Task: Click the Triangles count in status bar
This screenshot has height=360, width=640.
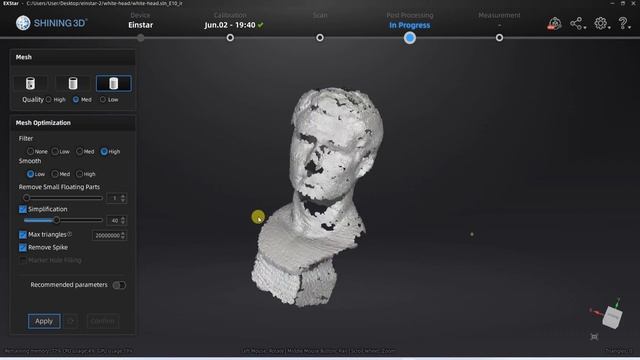Action: tap(619, 351)
